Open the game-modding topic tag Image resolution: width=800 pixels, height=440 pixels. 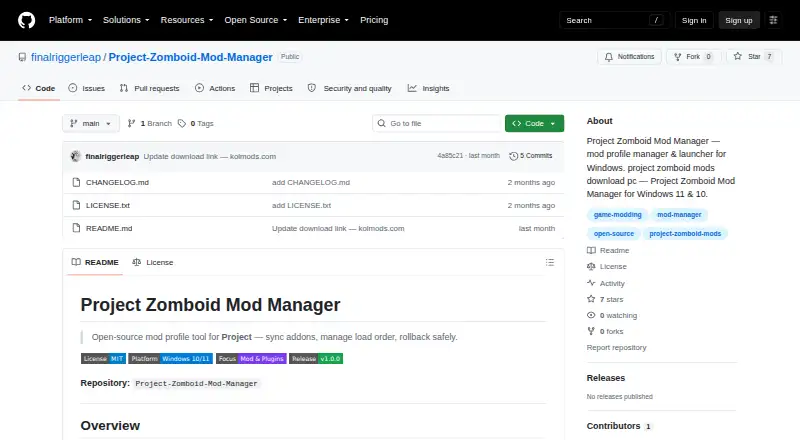(x=617, y=215)
